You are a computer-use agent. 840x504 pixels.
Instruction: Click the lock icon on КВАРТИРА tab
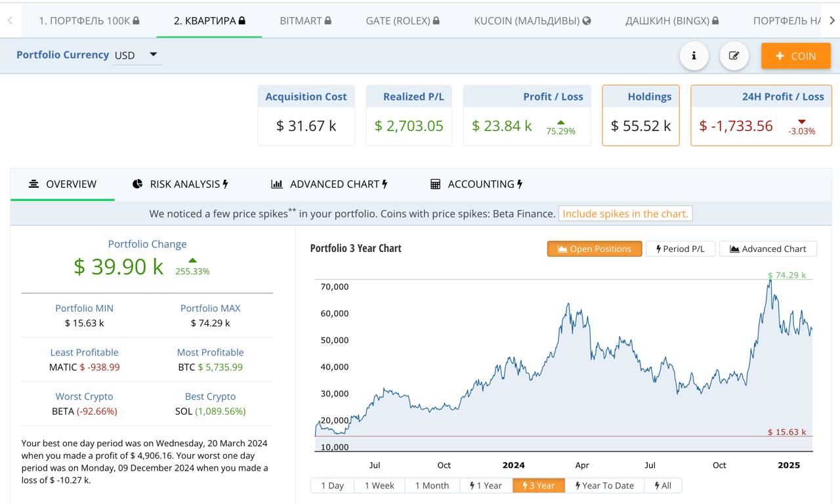[x=242, y=21]
